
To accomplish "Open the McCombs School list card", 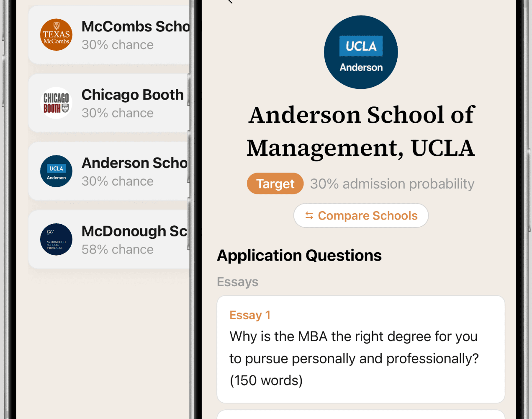I will [x=109, y=35].
